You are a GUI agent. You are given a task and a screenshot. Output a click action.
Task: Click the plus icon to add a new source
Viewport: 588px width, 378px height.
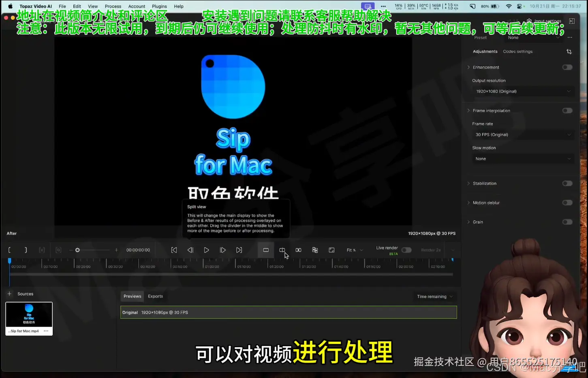click(x=9, y=293)
